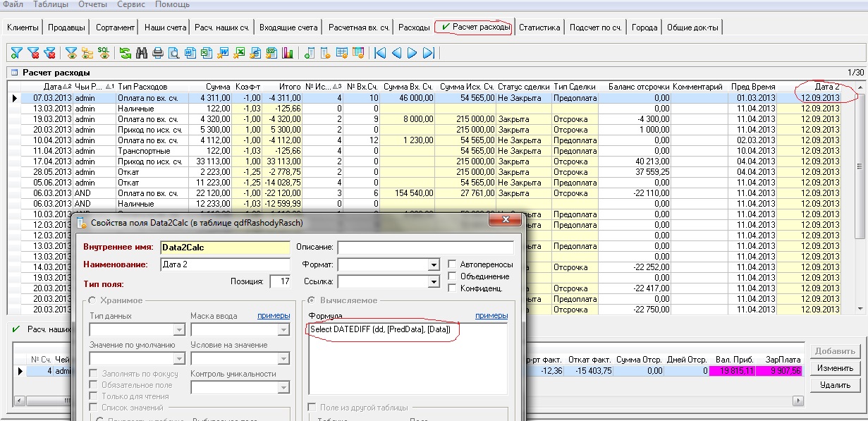
Task: Tick the Объединение checkbox
Action: pos(453,276)
